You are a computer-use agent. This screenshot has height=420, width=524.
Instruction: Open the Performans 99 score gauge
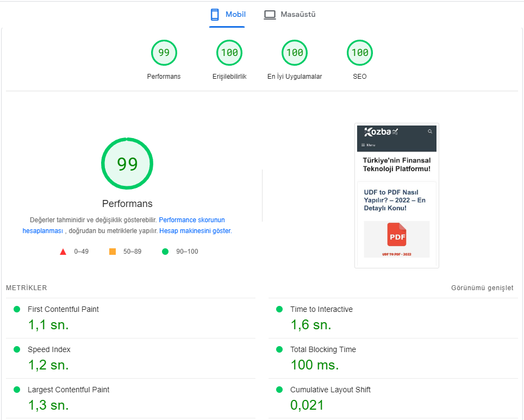[x=164, y=53]
